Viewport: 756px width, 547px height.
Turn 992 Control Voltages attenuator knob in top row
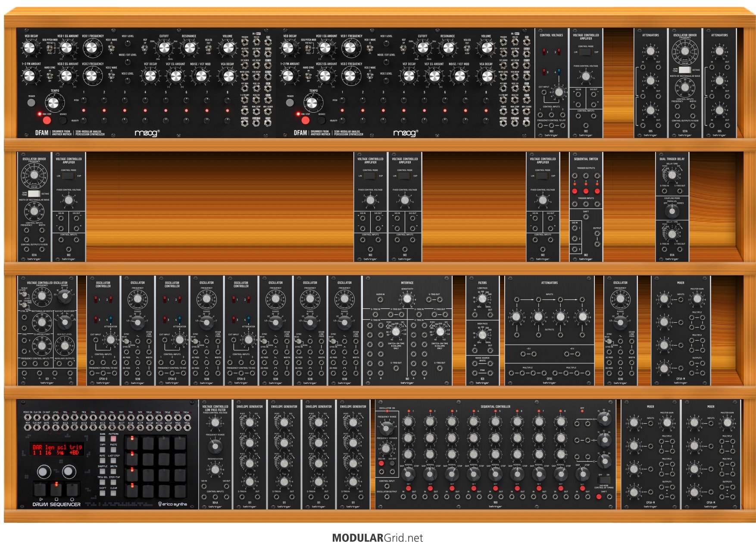559,92
